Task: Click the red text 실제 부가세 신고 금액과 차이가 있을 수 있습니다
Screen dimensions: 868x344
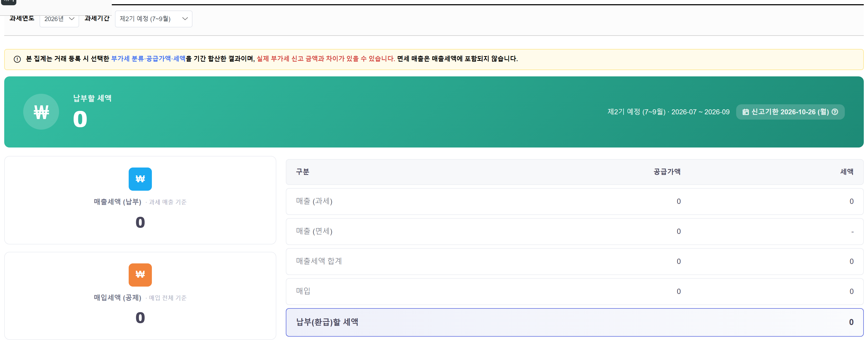Action: pyautogui.click(x=326, y=58)
